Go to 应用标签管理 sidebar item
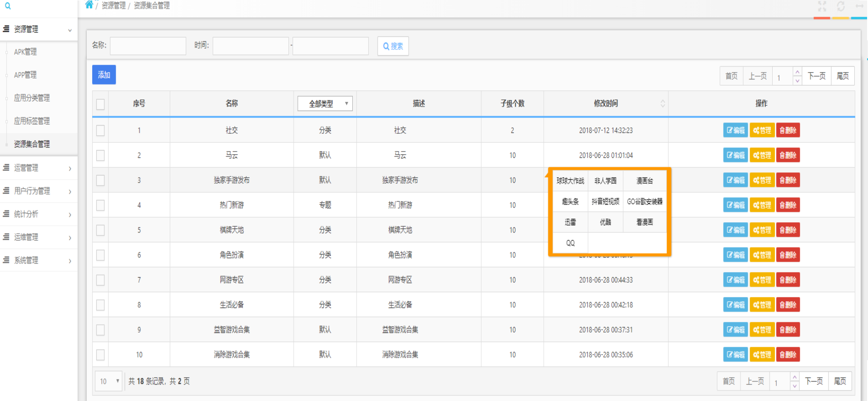Image resolution: width=868 pixels, height=401 pixels. [x=32, y=121]
